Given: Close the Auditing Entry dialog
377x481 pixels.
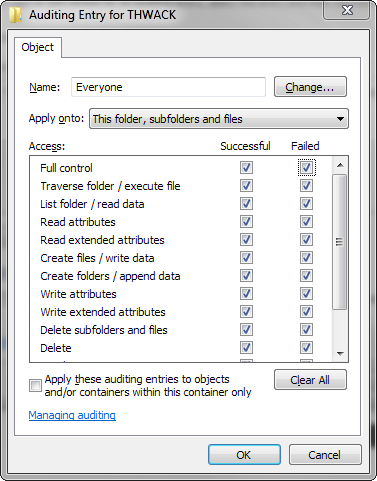Looking at the screenshot, I should click(347, 10).
